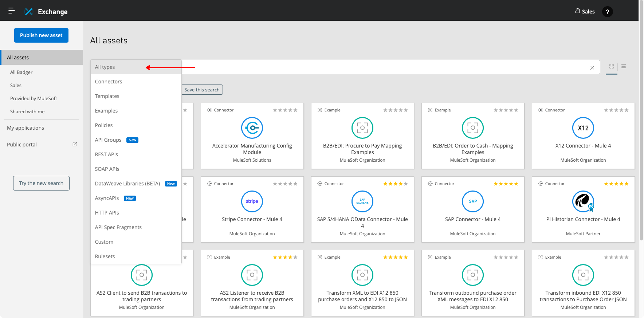Rate X12 Connector using its stars
Viewport: 644px width, 318px height.
click(616, 110)
